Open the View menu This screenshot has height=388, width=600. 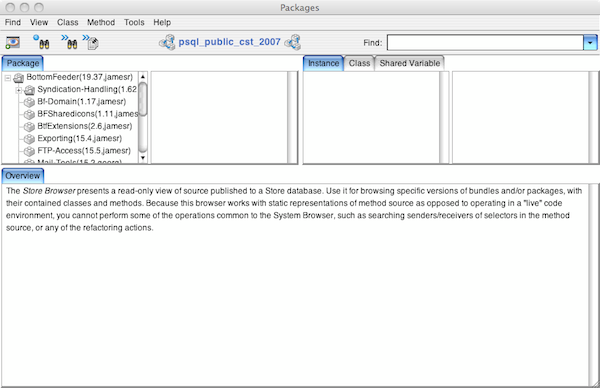(x=39, y=22)
